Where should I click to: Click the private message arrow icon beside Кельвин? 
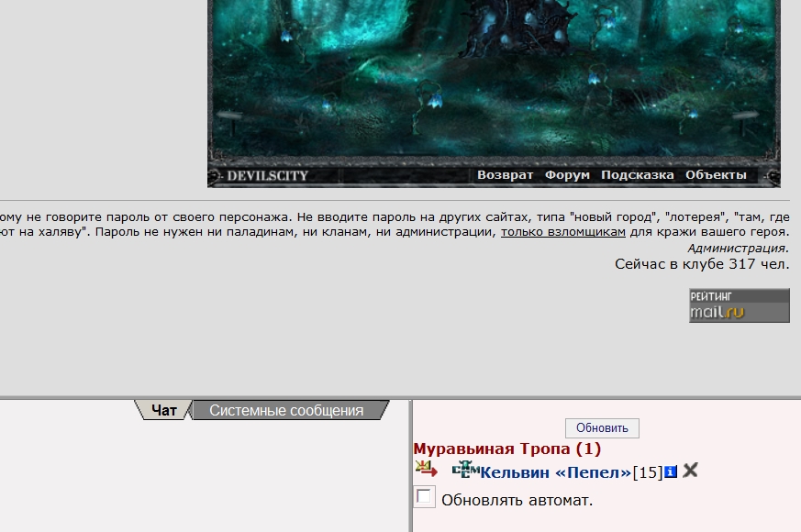point(426,470)
